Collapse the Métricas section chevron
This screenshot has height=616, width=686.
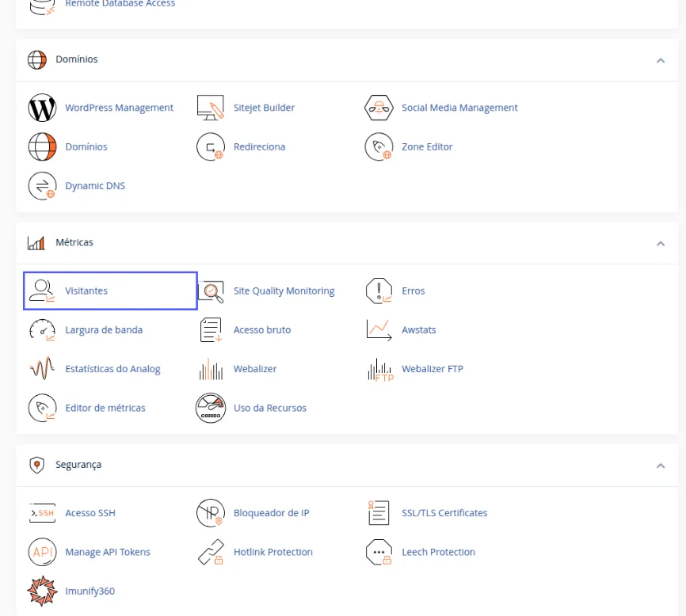click(661, 244)
